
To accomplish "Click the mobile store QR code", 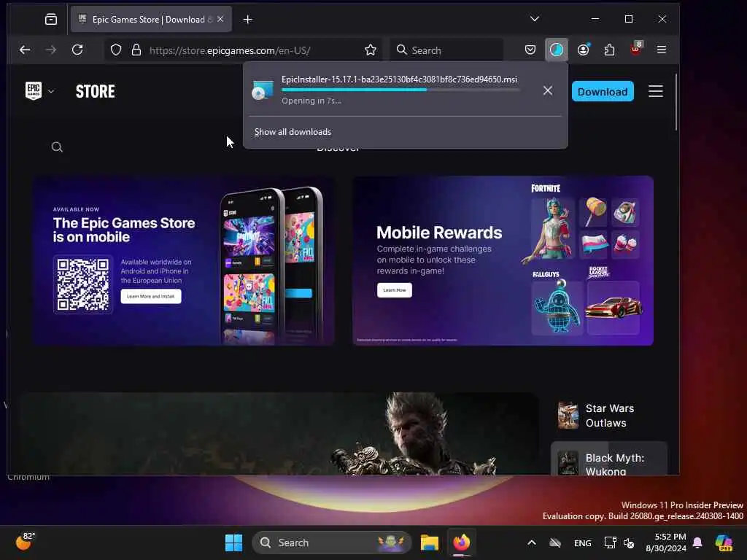I will 83,284.
